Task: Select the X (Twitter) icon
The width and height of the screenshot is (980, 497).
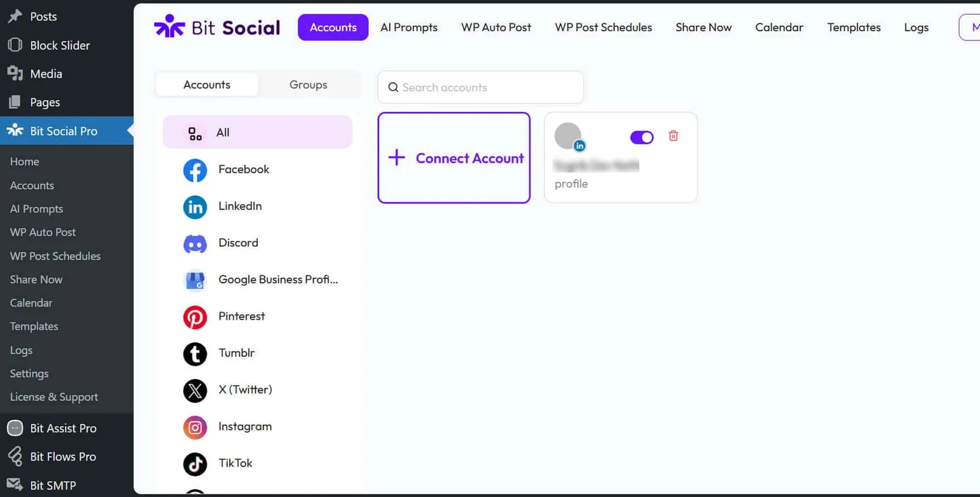Action: (195, 390)
